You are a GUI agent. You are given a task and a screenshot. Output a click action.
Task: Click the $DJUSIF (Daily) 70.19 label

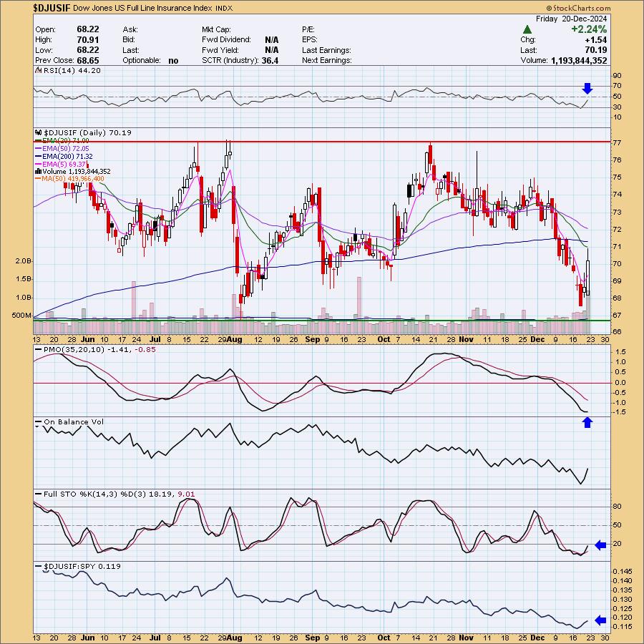coord(87,132)
